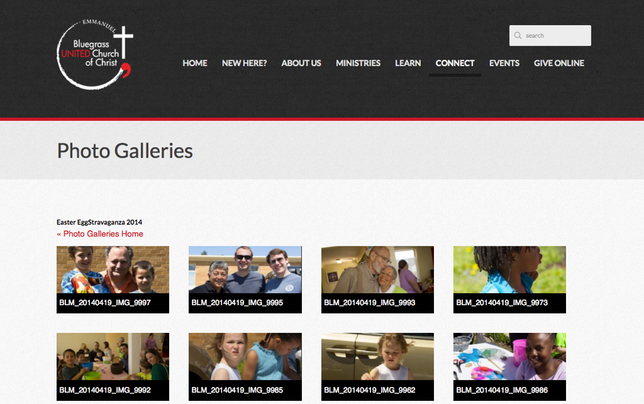
Task: Open photo thumbnail BLM_20140419_IMG_9997
Action: 113,280
